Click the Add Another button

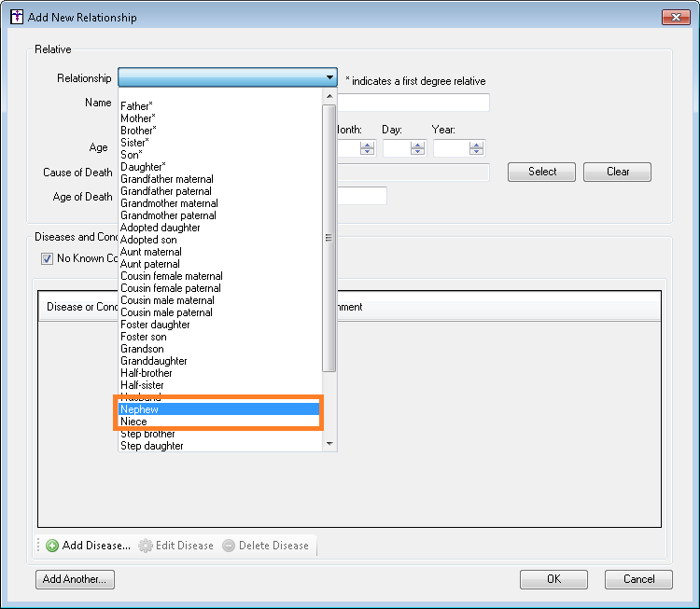tap(75, 579)
